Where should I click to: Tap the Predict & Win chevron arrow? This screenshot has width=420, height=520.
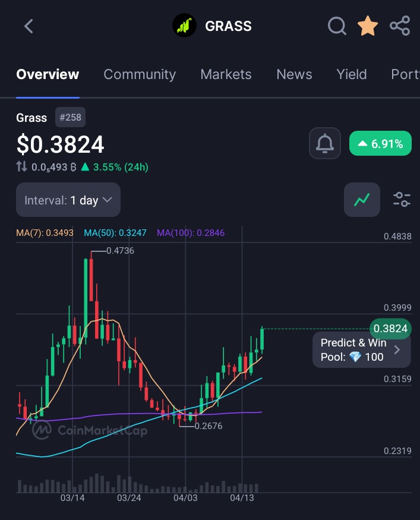coord(397,350)
